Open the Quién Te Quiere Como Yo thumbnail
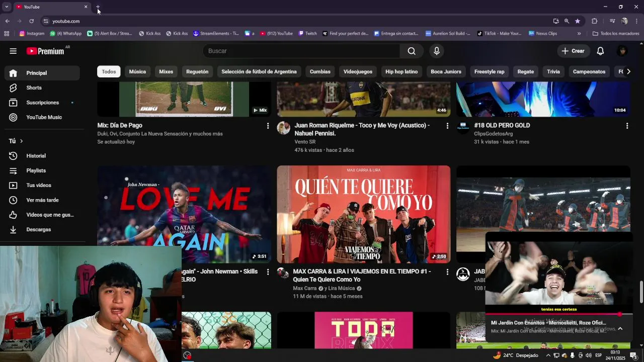 point(363,214)
